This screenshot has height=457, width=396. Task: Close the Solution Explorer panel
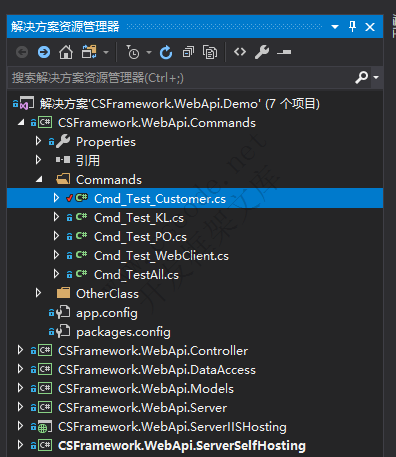pyautogui.click(x=370, y=27)
